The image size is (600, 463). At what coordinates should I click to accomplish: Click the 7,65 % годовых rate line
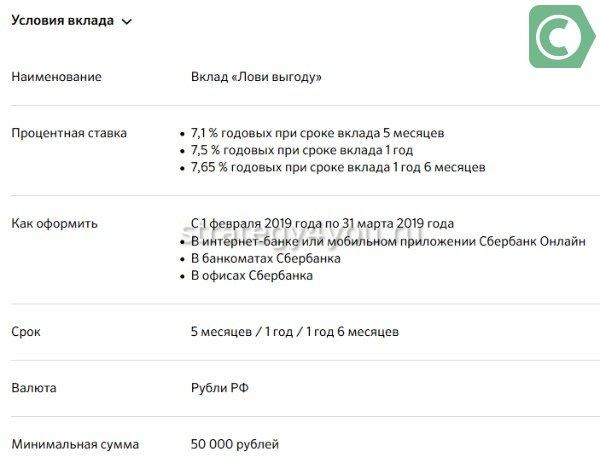338,167
